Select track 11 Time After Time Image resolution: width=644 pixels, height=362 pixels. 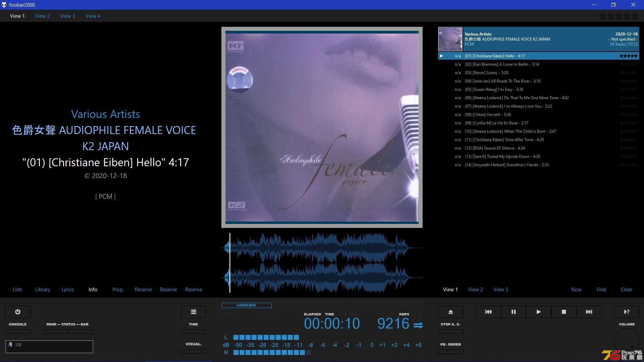539,140
